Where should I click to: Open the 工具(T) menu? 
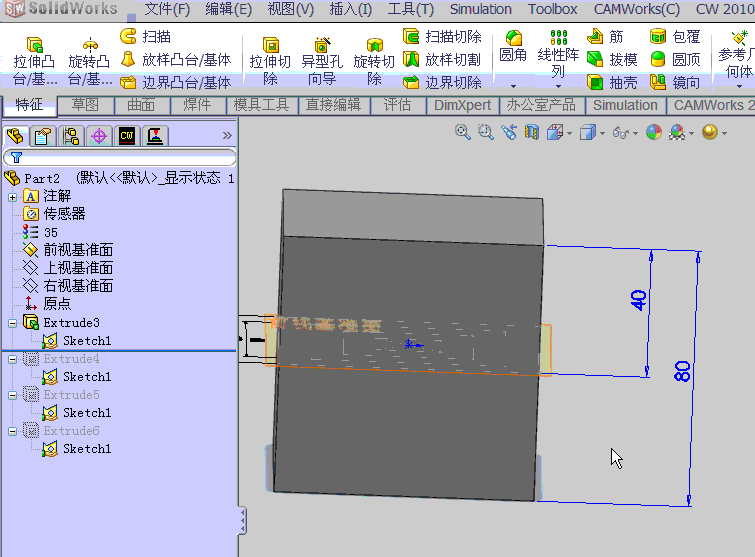[x=411, y=9]
